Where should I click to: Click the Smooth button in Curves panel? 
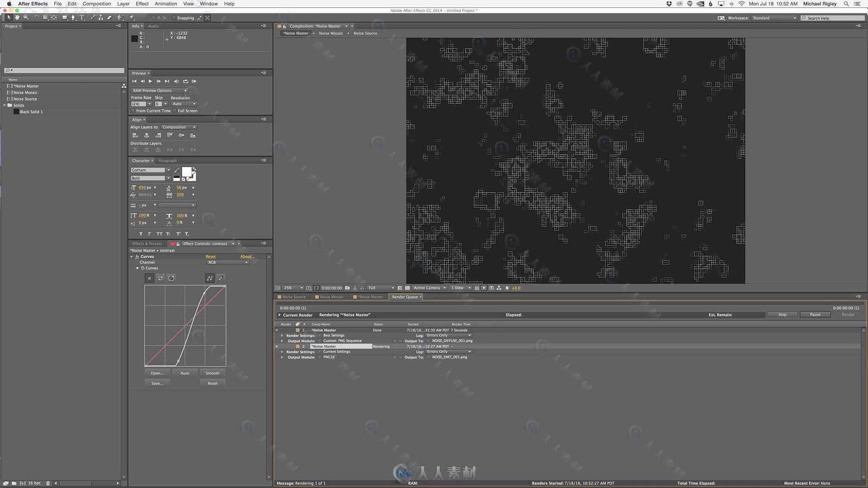pyautogui.click(x=212, y=372)
